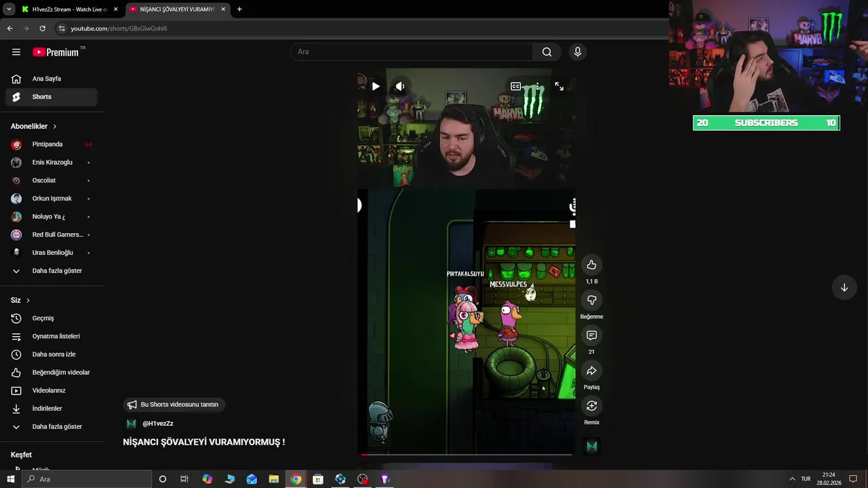The height and width of the screenshot is (488, 868).
Task: Open the comments for this Short
Action: coord(591,335)
